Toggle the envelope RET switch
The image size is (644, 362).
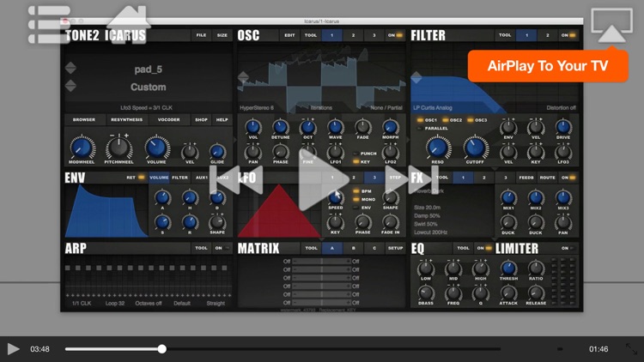[x=136, y=178]
